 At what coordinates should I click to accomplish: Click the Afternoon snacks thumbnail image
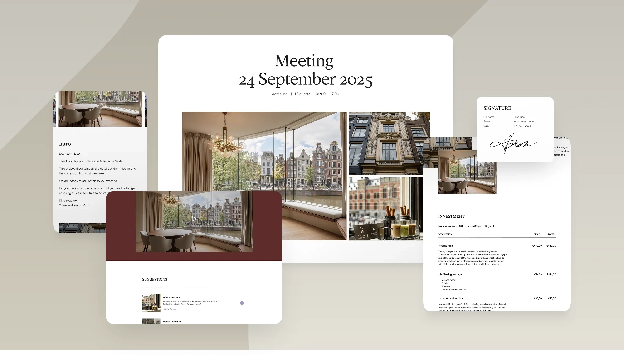tap(151, 303)
